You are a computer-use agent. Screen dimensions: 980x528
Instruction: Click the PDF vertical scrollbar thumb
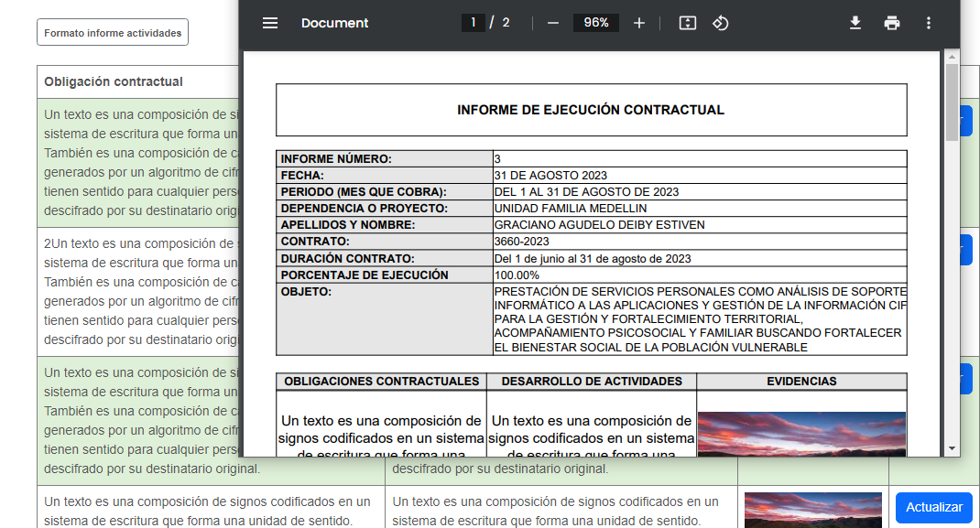952,102
